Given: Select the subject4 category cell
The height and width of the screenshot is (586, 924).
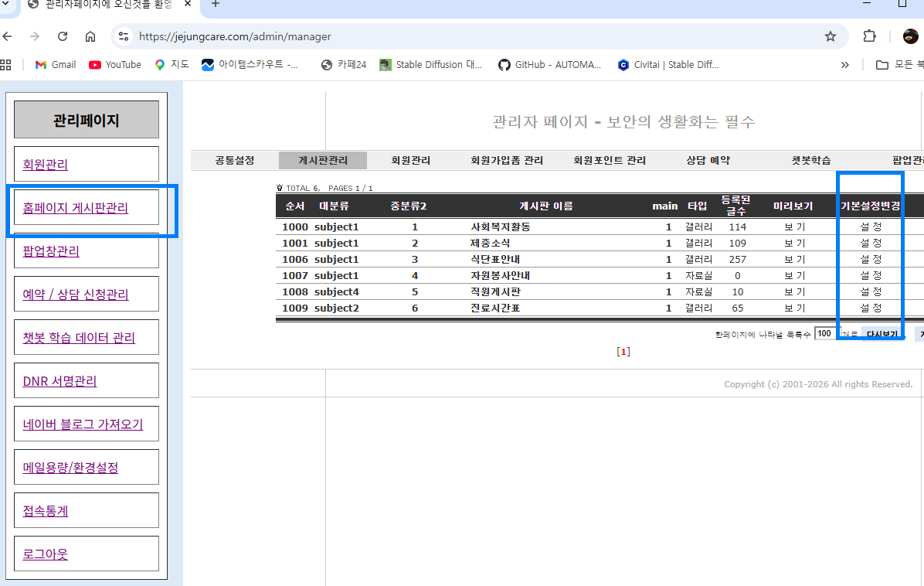Looking at the screenshot, I should (x=337, y=291).
